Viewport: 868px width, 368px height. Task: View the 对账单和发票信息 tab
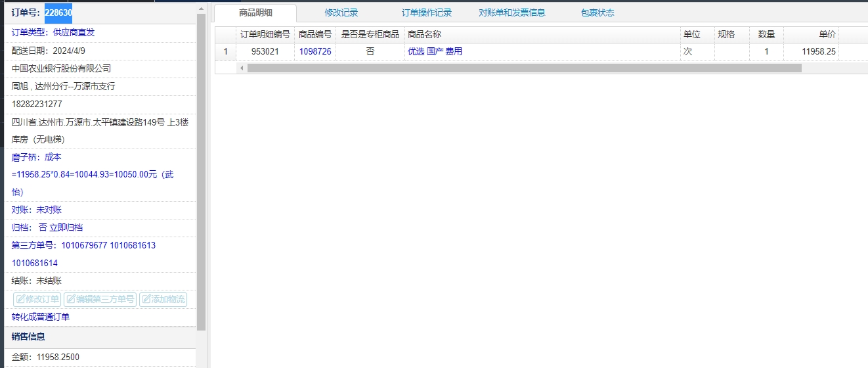pyautogui.click(x=512, y=12)
